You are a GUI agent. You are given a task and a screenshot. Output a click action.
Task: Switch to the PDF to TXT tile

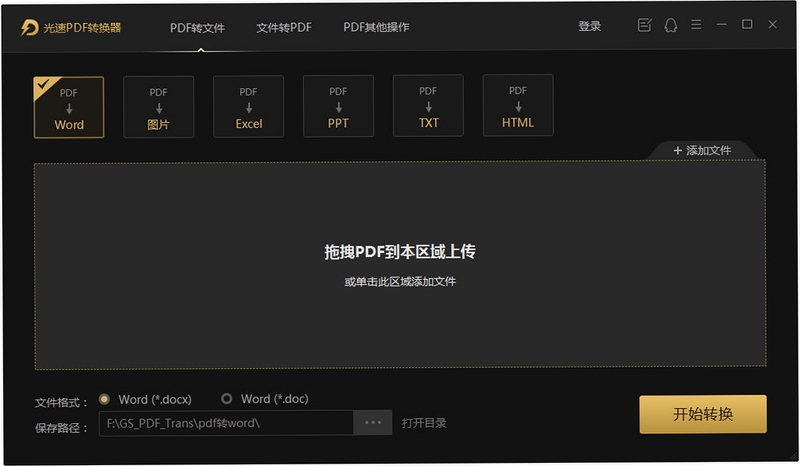[428, 106]
